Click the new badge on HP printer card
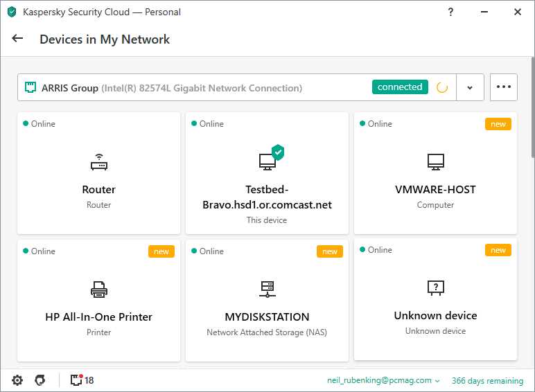Viewport: 535px width, 392px height. point(161,251)
